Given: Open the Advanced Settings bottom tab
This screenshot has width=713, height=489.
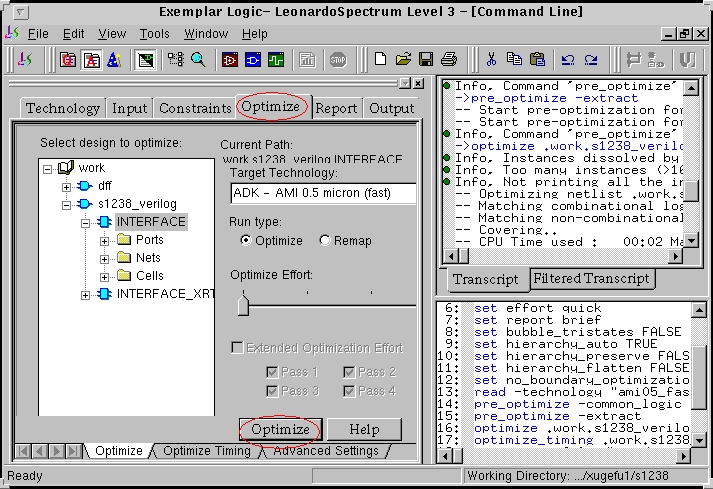Looking at the screenshot, I should (326, 451).
